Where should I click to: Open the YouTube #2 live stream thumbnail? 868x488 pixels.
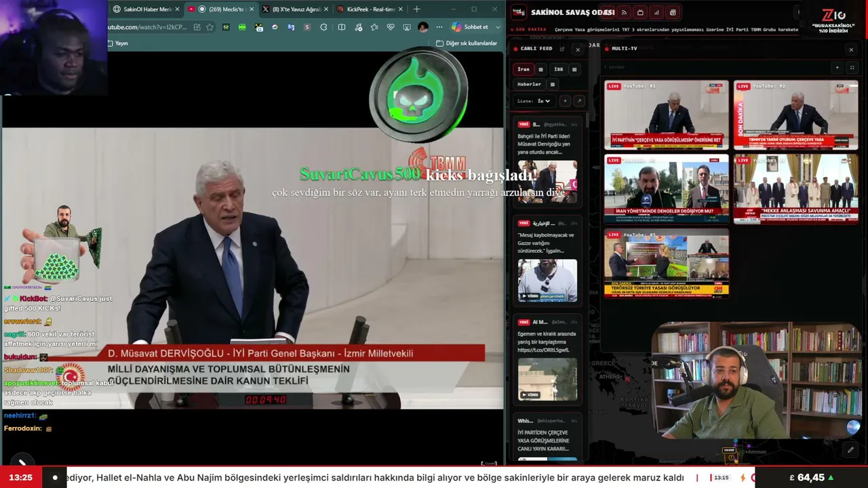tap(795, 115)
